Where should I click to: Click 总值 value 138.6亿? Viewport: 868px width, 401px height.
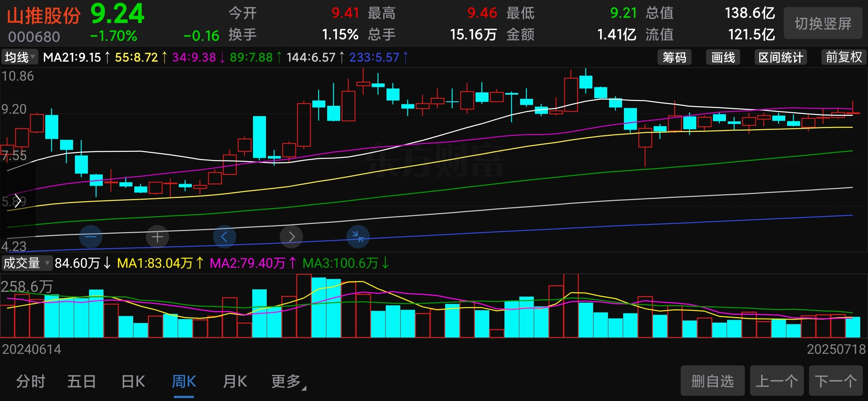pos(750,13)
